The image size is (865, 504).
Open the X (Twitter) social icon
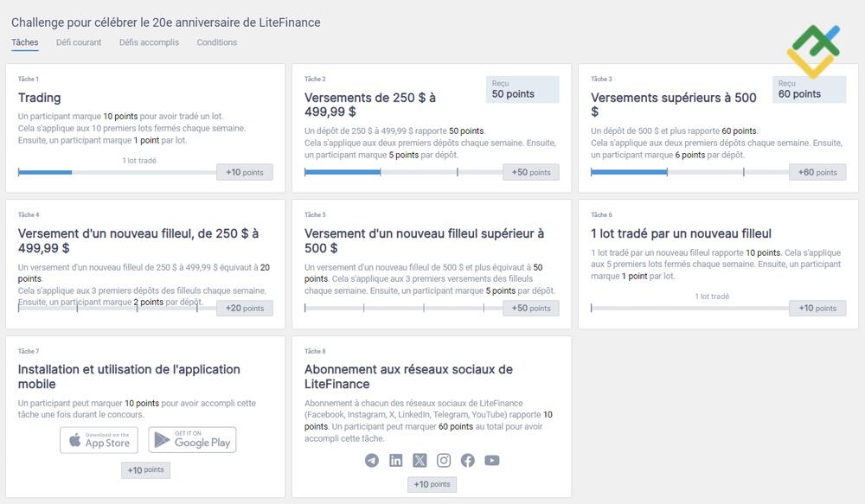[x=420, y=461]
